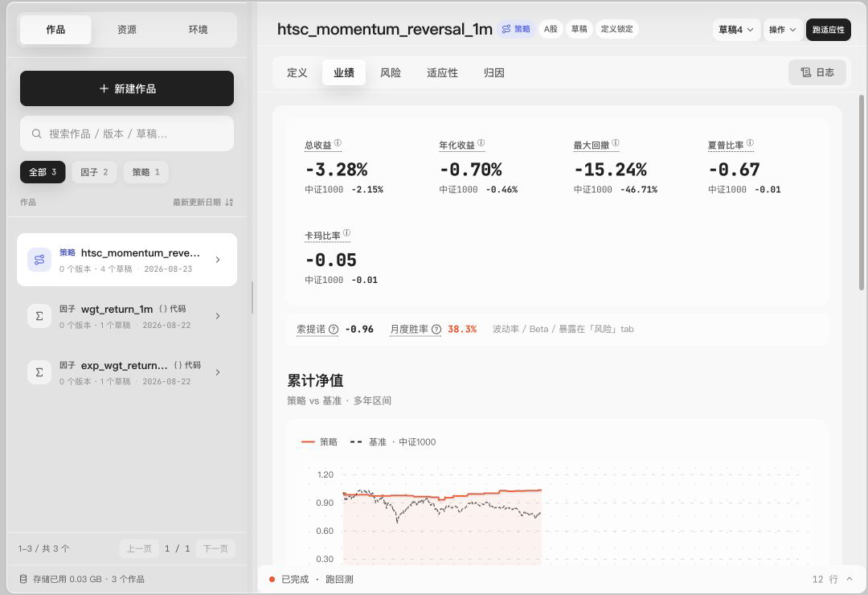
Task: Click the info icon beside 年化收益
Action: pos(481,143)
